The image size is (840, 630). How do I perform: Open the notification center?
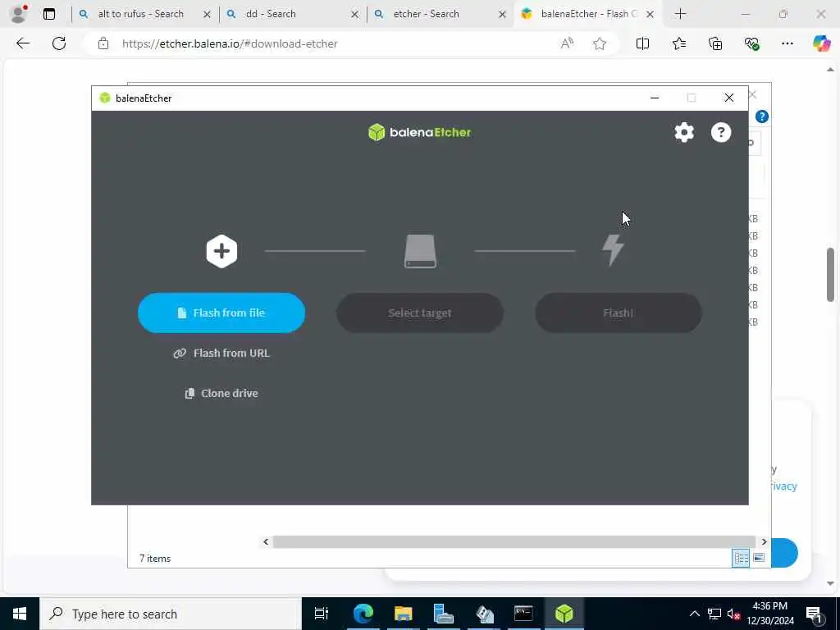pyautogui.click(x=814, y=614)
